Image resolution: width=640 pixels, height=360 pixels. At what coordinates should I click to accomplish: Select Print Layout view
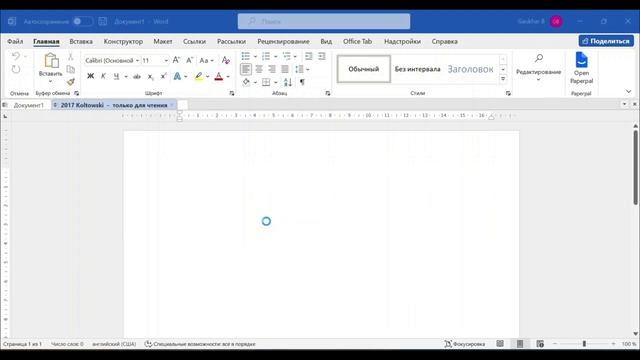(x=520, y=344)
